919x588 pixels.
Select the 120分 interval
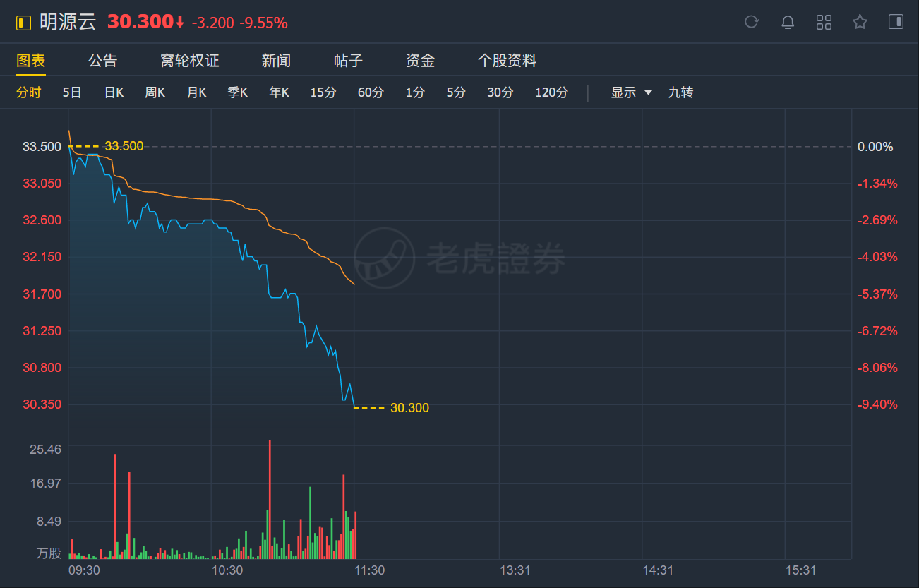[551, 92]
